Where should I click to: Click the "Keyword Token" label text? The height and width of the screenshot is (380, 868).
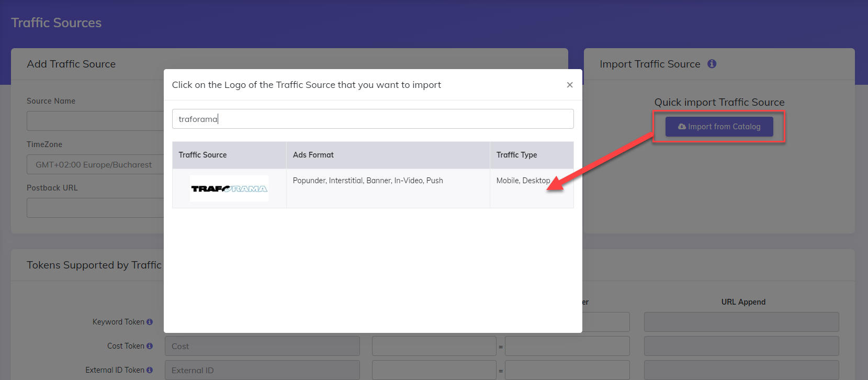tap(118, 322)
